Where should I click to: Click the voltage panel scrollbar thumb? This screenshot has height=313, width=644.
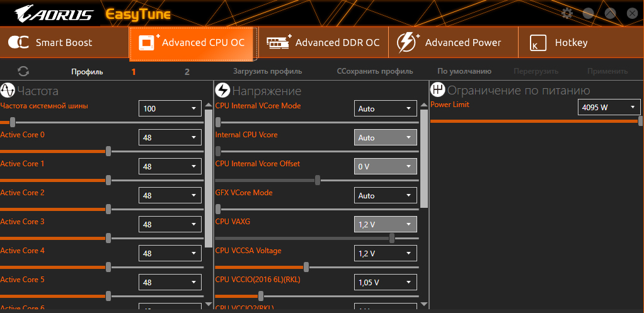click(x=424, y=158)
